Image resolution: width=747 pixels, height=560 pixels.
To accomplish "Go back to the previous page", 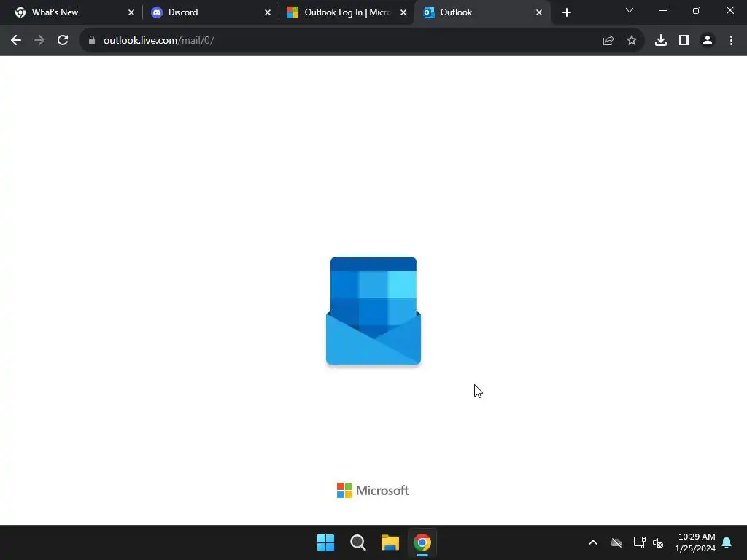I will pos(16,41).
